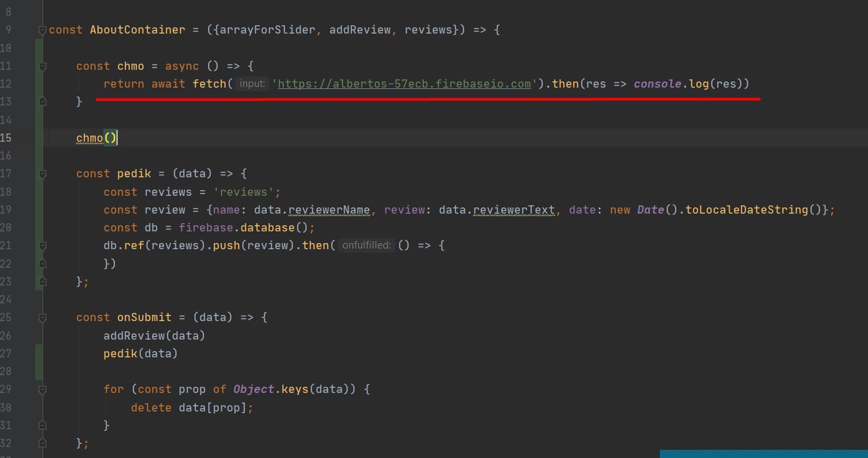Fold the then callback on line 21

pos(42,245)
